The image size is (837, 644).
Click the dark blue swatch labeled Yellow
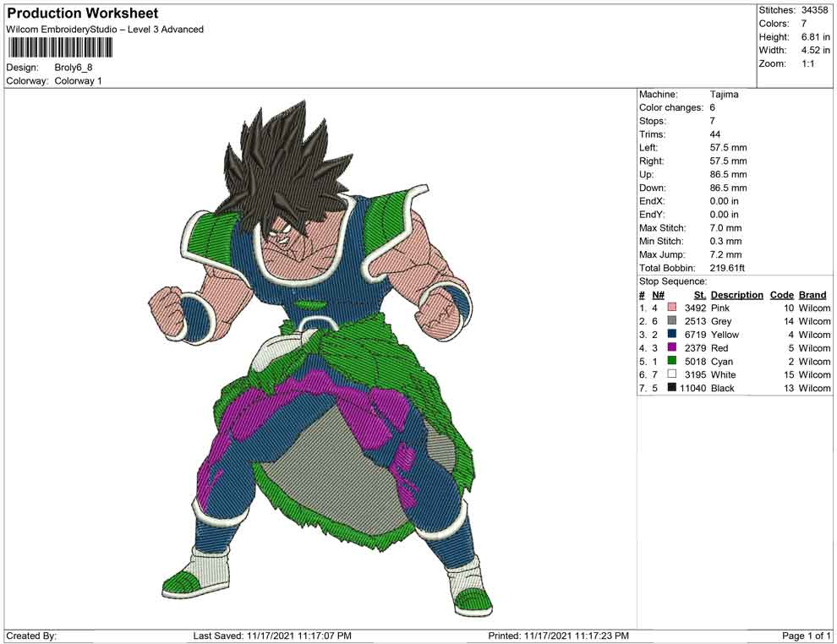click(672, 335)
